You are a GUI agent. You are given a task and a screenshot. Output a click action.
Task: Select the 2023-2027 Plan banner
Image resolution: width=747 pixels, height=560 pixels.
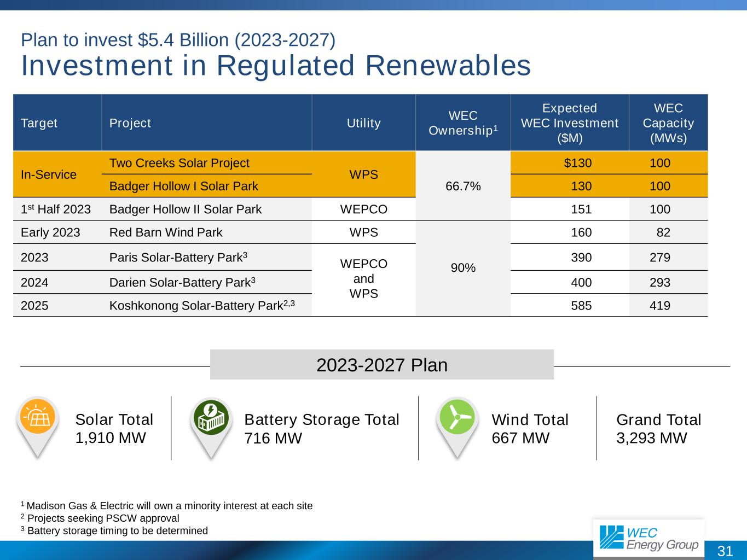[x=382, y=365]
